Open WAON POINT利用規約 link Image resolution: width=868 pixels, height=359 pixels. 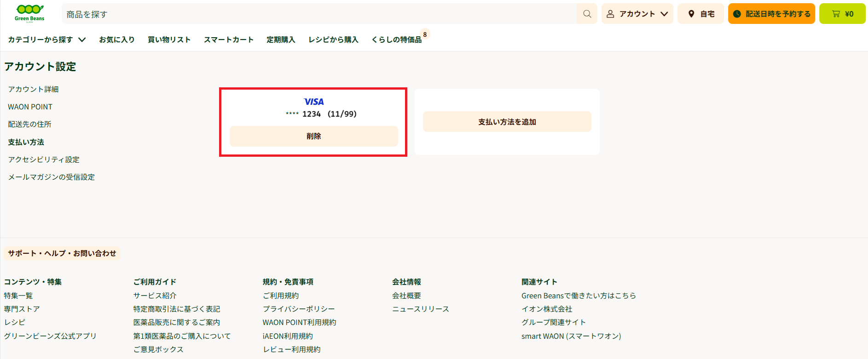point(300,322)
